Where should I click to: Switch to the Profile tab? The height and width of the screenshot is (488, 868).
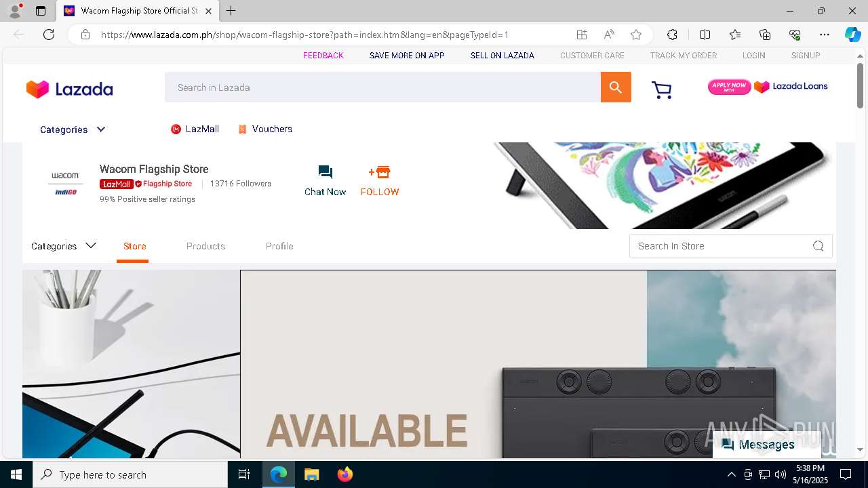tap(279, 246)
